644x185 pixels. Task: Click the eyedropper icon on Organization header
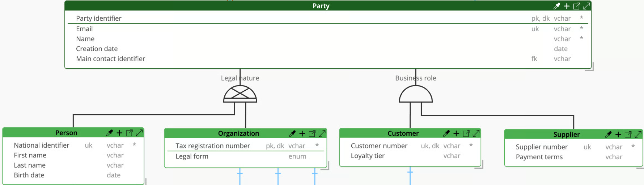tap(292, 133)
